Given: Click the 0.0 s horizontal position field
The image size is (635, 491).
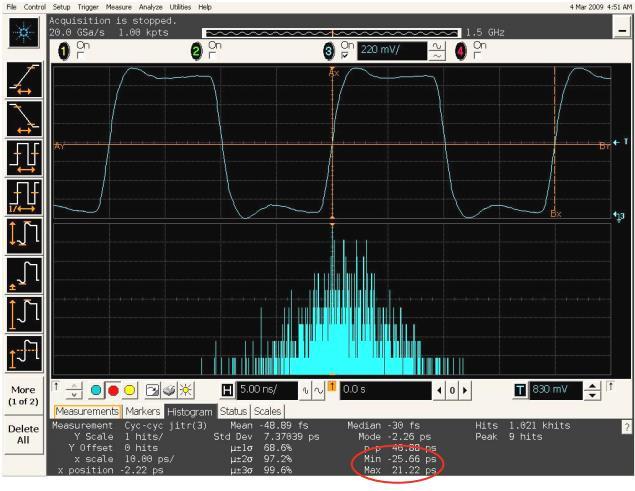Looking at the screenshot, I should tap(386, 391).
